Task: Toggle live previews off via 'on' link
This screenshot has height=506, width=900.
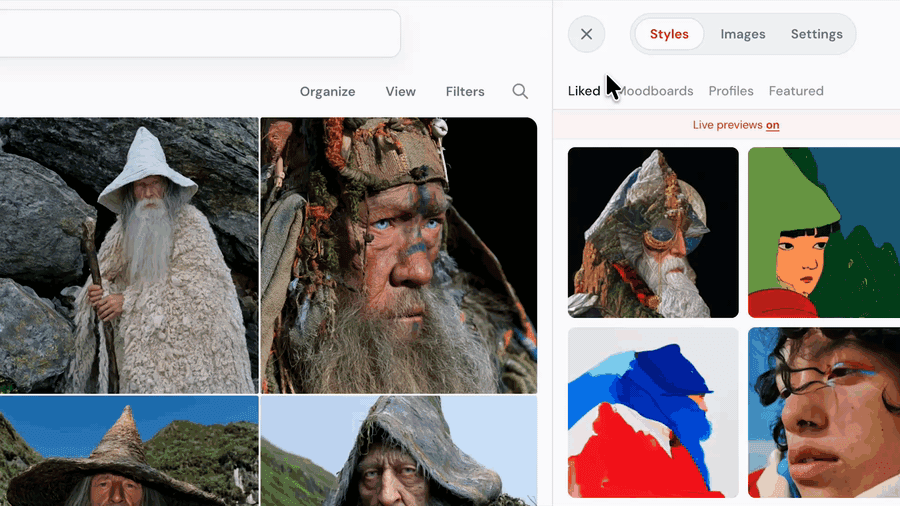Action: pyautogui.click(x=772, y=125)
